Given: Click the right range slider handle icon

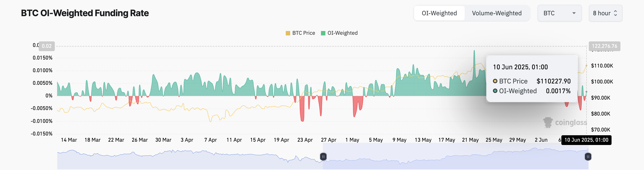Looking at the screenshot, I should coord(588,157).
